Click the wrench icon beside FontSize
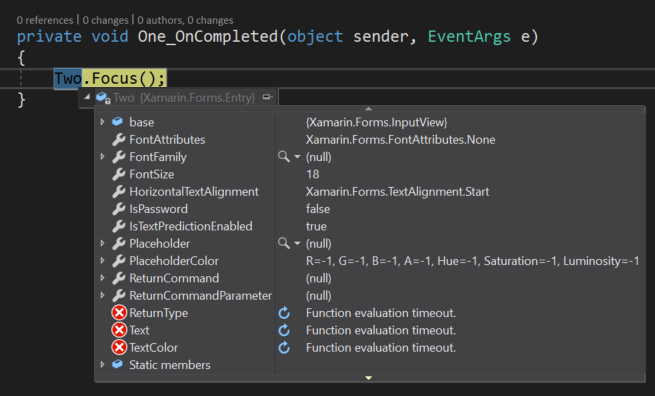Screen dimensions: 655x396 [119, 174]
